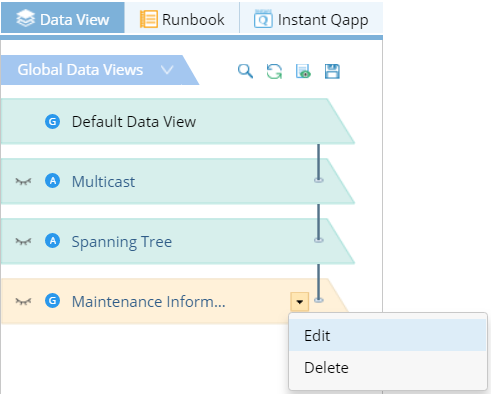491x394 pixels.
Task: Click the A badge next to Spanning Tree
Action: [53, 241]
